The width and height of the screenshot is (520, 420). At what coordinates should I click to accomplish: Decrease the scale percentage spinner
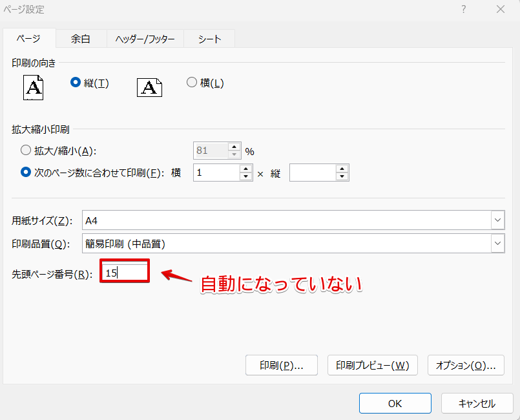pyautogui.click(x=234, y=154)
